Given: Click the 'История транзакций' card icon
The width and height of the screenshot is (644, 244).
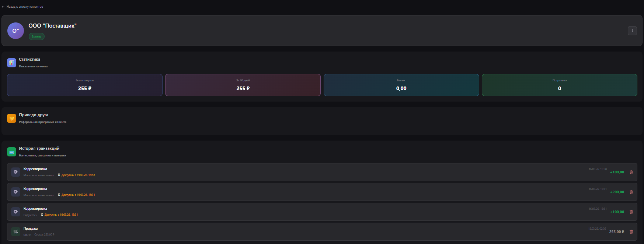Looking at the screenshot, I should [x=11, y=152].
